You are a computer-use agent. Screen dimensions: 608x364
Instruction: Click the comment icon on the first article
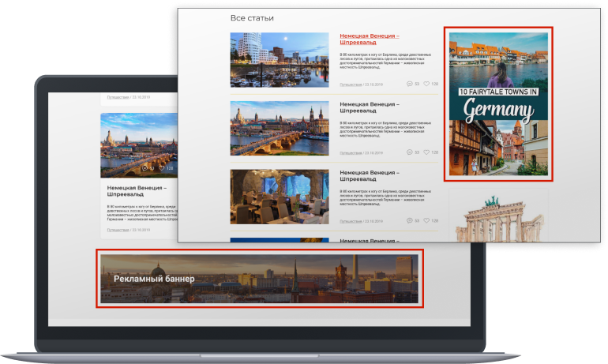[x=409, y=84]
